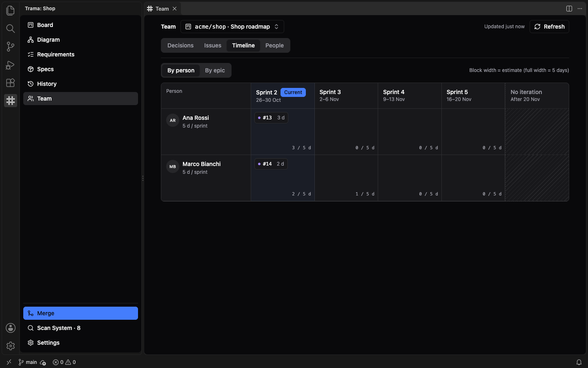The width and height of the screenshot is (588, 368).
Task: Open the Requirements sidebar item
Action: pyautogui.click(x=80, y=54)
